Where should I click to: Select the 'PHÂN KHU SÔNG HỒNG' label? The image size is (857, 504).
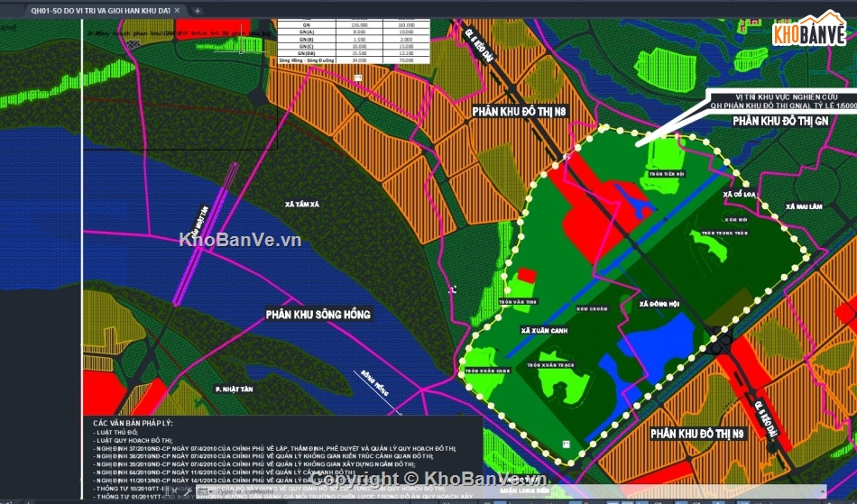[318, 315]
